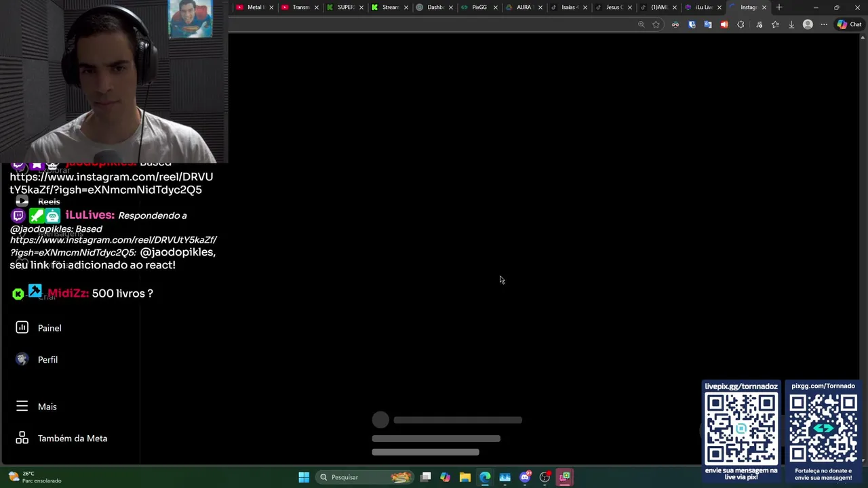Open Copilot Chat button
The image size is (868, 488).
(x=849, y=24)
